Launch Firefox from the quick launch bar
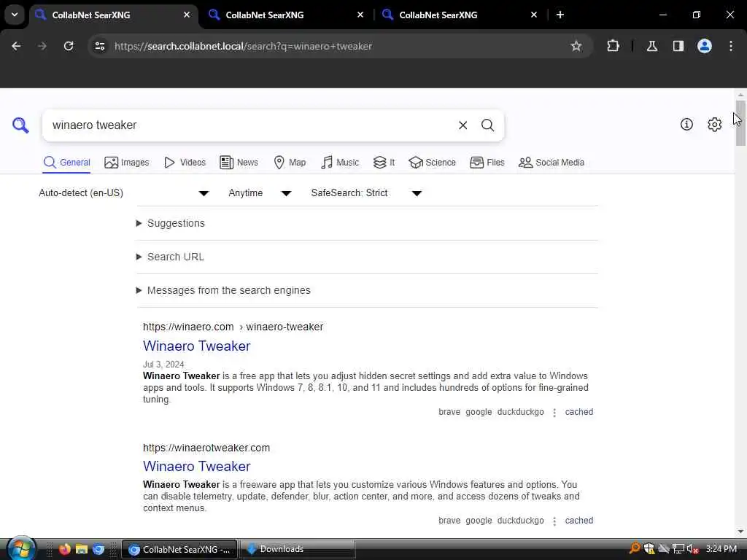 click(65, 549)
